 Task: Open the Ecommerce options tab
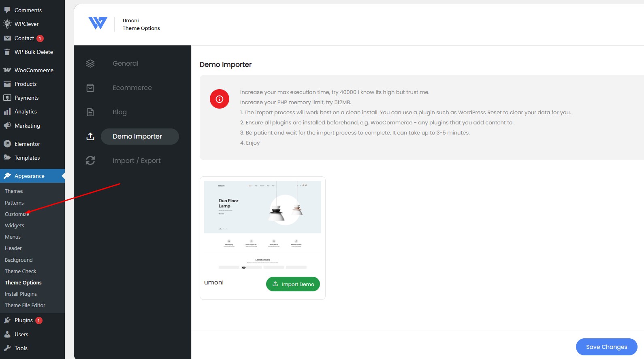click(132, 88)
